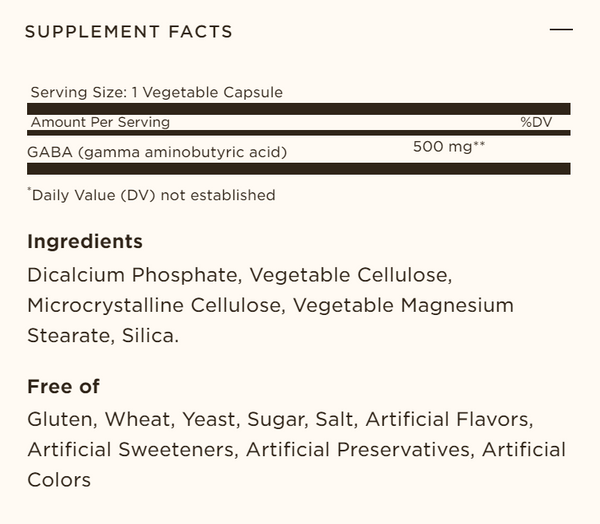Viewport: 600px width, 524px height.
Task: Click the Daily Value not established footnote
Action: pyautogui.click(x=152, y=195)
